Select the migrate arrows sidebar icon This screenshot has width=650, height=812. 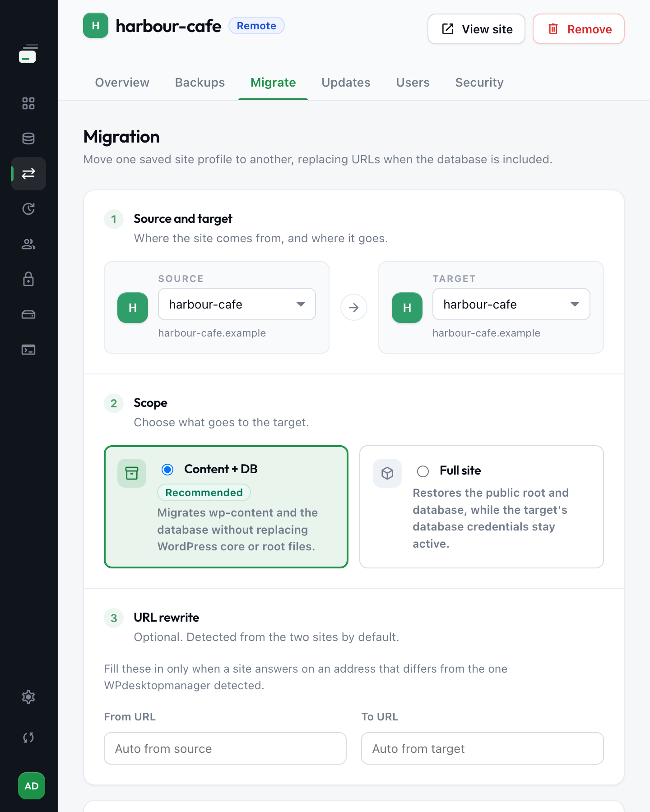pyautogui.click(x=28, y=174)
